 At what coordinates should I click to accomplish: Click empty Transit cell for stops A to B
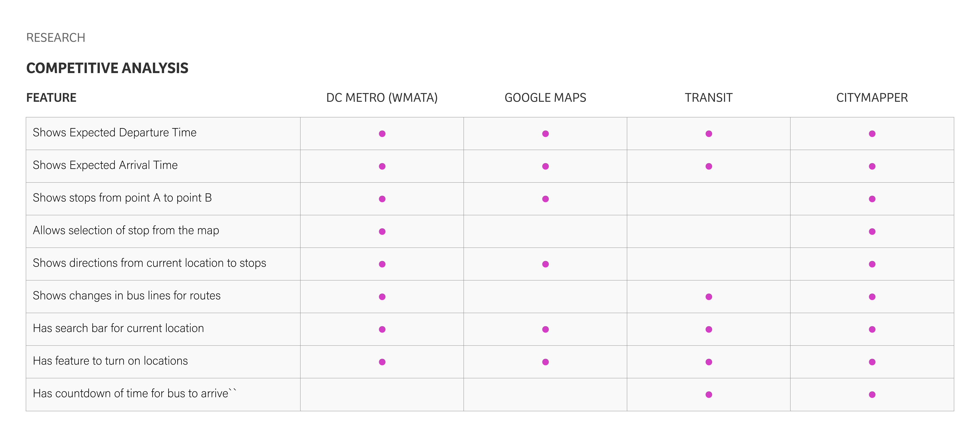click(708, 199)
